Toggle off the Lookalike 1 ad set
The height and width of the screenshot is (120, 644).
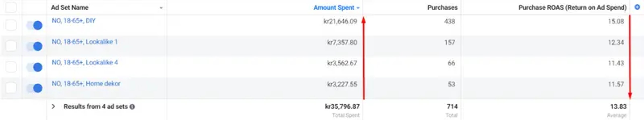[34, 46]
